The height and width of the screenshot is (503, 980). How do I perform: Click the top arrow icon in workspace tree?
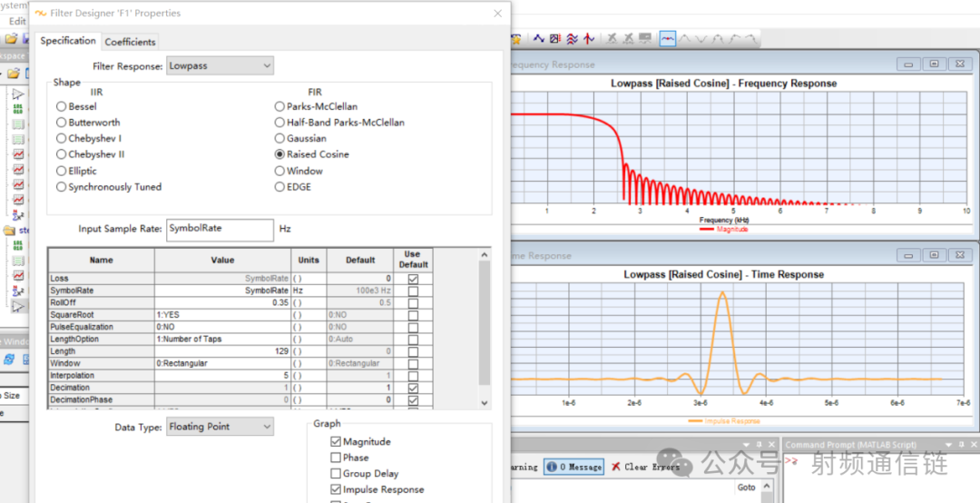click(x=18, y=94)
